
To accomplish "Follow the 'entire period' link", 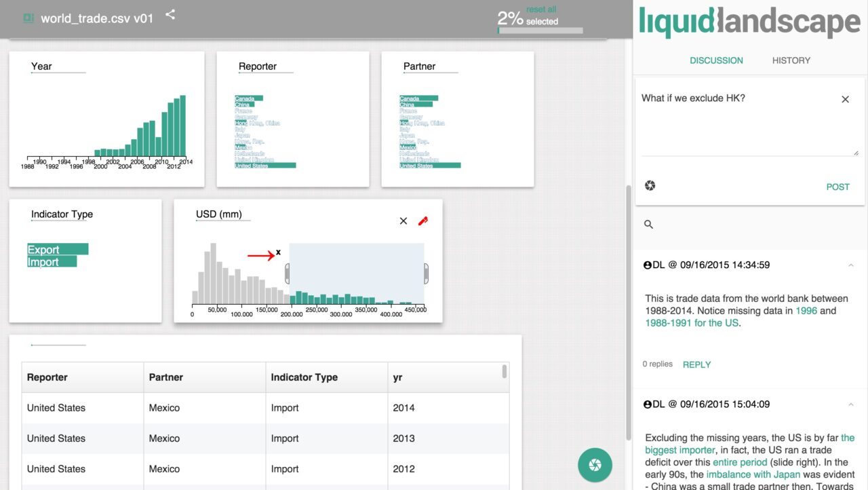I will point(740,462).
